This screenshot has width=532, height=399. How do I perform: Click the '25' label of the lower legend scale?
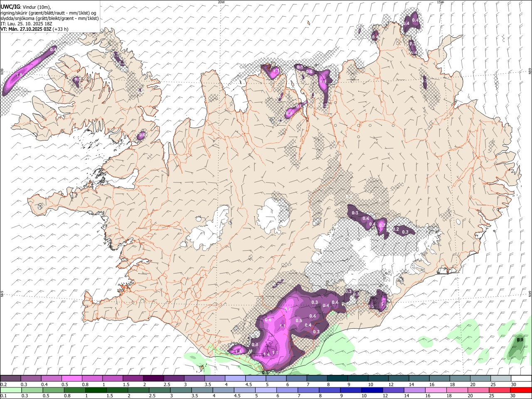pyautogui.click(x=493, y=396)
